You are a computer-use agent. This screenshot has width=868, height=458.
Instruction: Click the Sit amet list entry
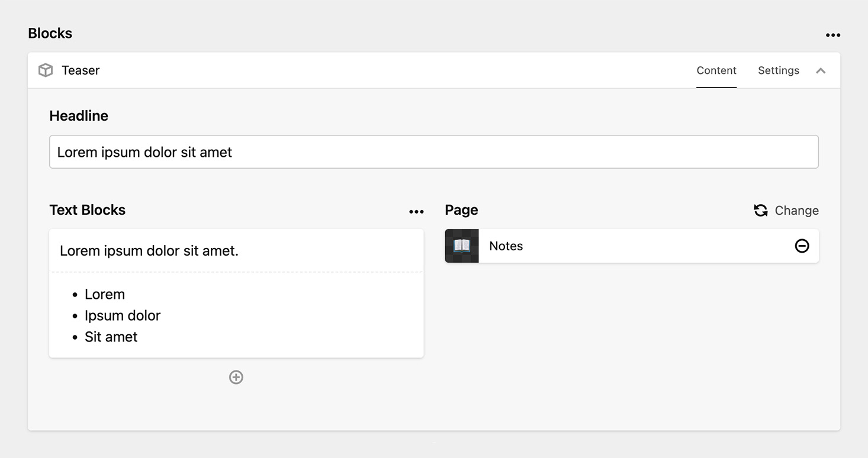[111, 337]
